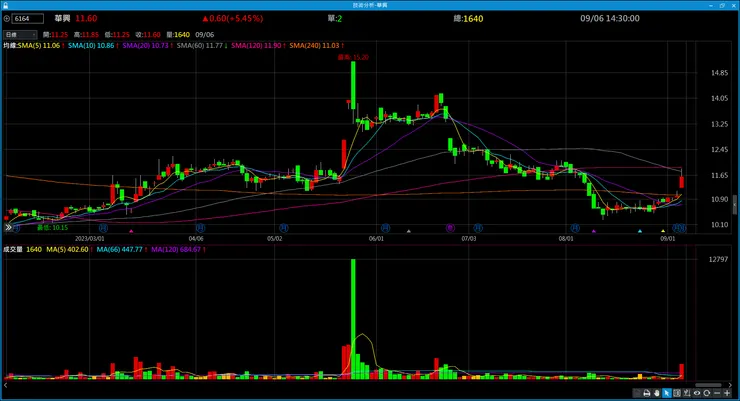
Task: Click the timestamp 09/06 14:30:00
Action: (x=610, y=18)
